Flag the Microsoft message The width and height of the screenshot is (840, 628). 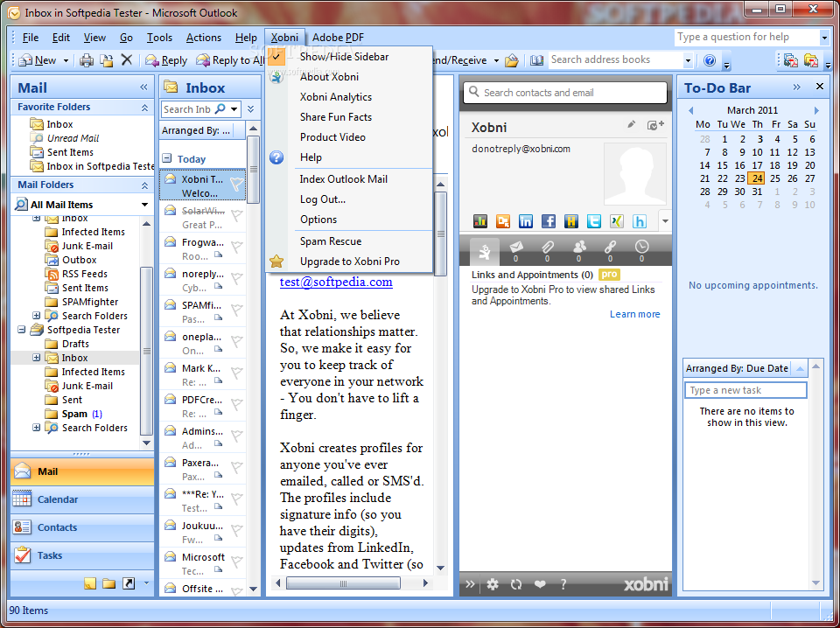[x=236, y=562]
